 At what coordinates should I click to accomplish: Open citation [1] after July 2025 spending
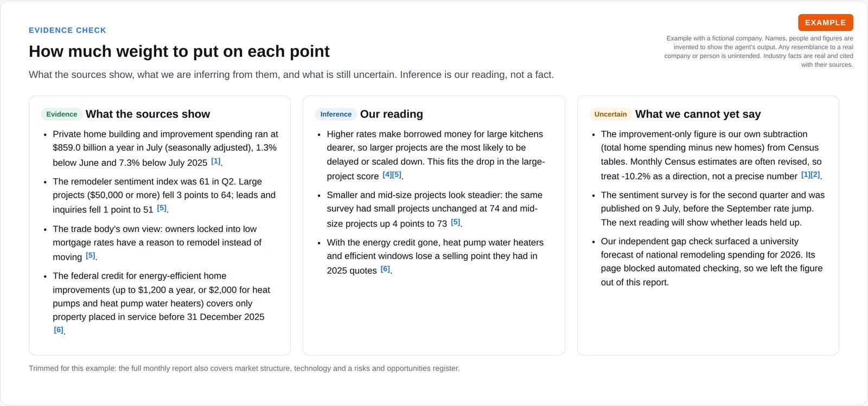pos(216,161)
